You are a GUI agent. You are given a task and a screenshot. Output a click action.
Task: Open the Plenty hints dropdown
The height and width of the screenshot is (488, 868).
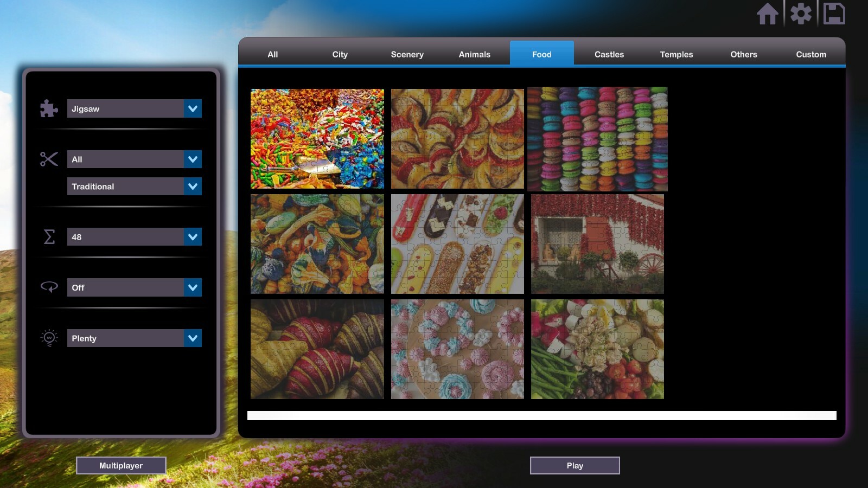coord(134,338)
